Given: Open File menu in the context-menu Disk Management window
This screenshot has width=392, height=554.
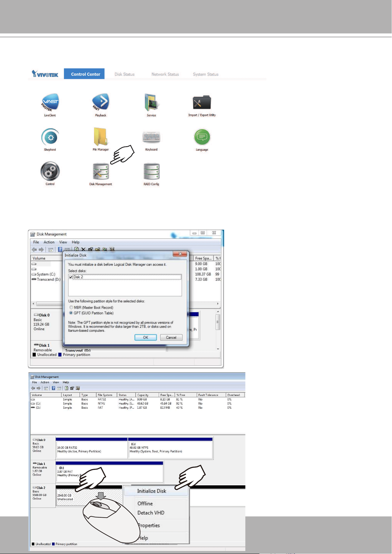Looking at the screenshot, I should [x=35, y=382].
